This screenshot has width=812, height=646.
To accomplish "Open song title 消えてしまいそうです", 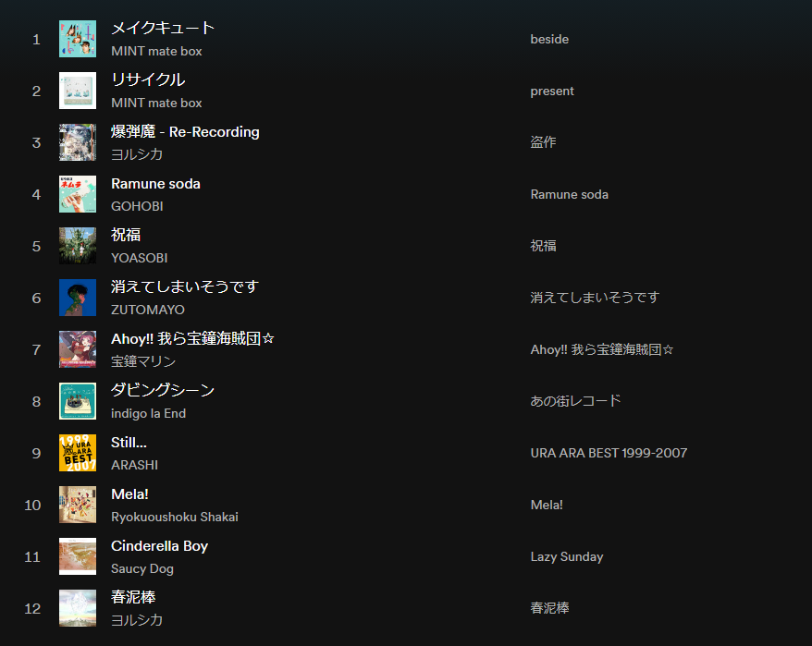I will (185, 286).
